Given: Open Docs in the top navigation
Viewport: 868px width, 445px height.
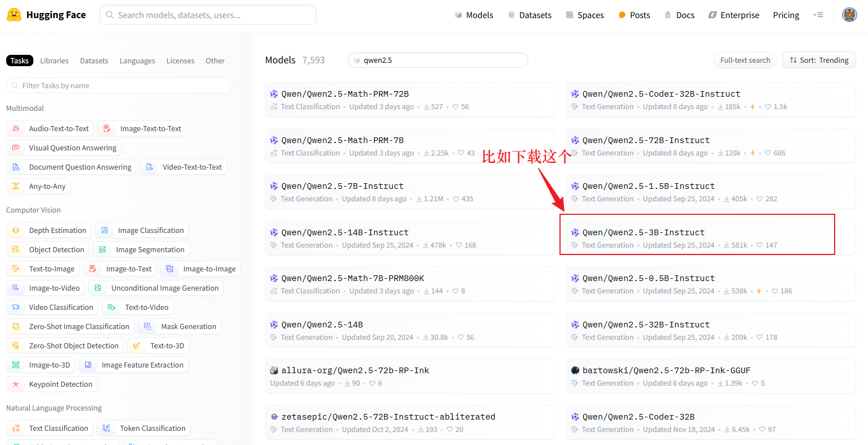Looking at the screenshot, I should (x=679, y=15).
